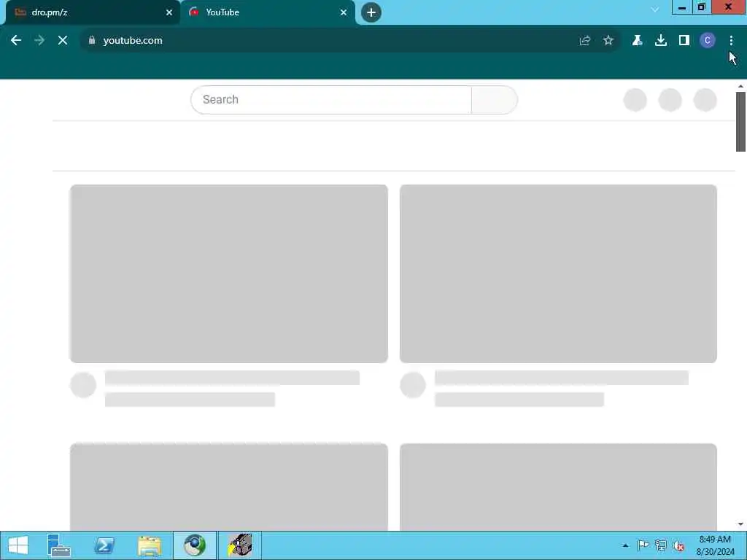
Task: Click the page scrollbar up arrow
Action: (x=741, y=86)
